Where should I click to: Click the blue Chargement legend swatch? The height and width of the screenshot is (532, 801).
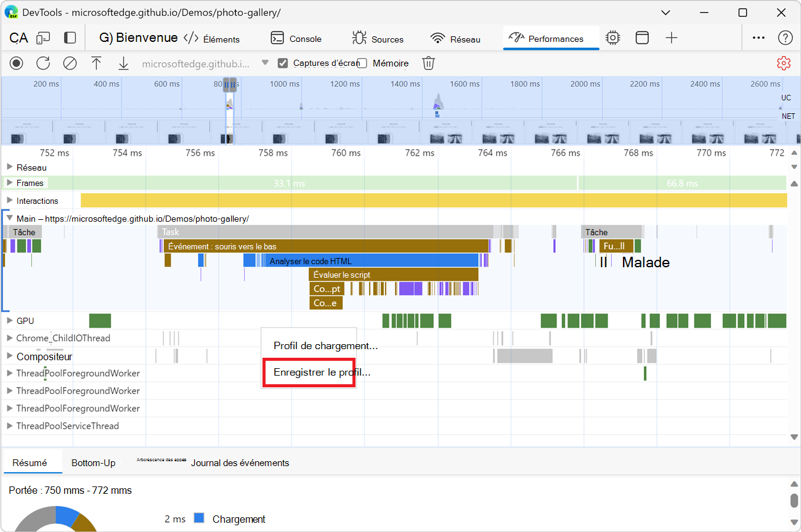tap(198, 519)
